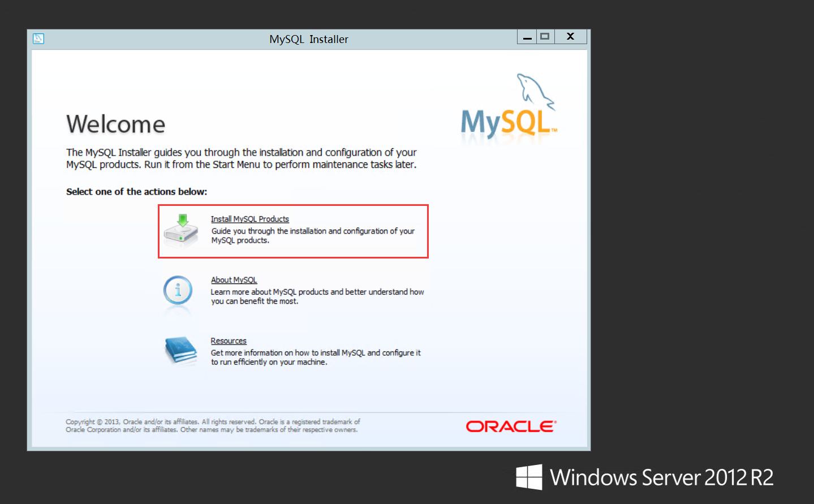Image resolution: width=814 pixels, height=504 pixels.
Task: Click the 'The MySQL Installer guides you' paragraph
Action: 242,158
